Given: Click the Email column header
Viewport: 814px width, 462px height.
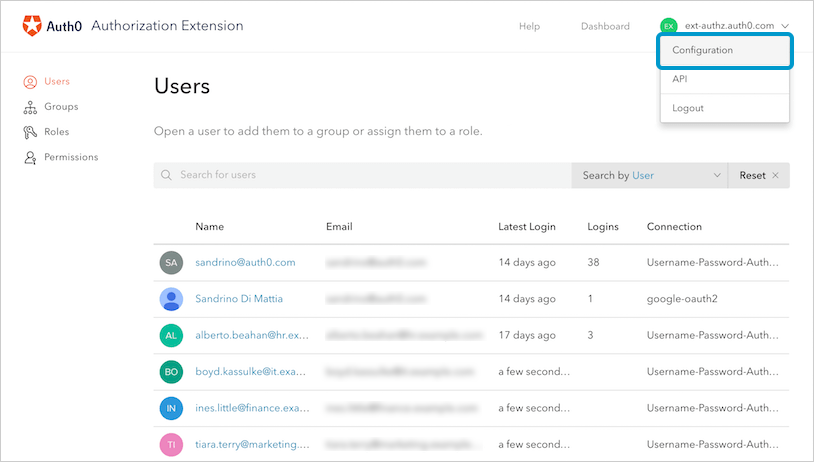Looking at the screenshot, I should point(339,226).
